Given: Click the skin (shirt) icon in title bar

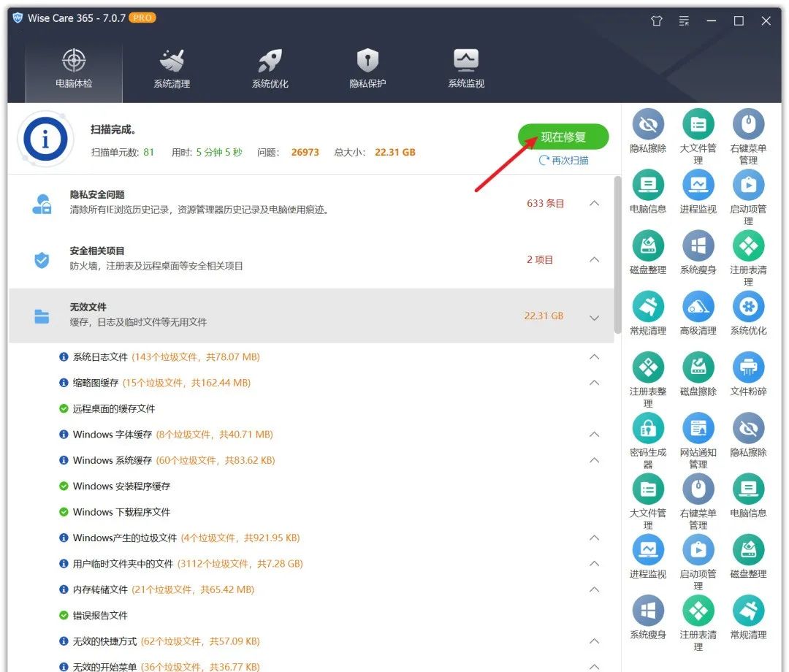Looking at the screenshot, I should pyautogui.click(x=656, y=20).
